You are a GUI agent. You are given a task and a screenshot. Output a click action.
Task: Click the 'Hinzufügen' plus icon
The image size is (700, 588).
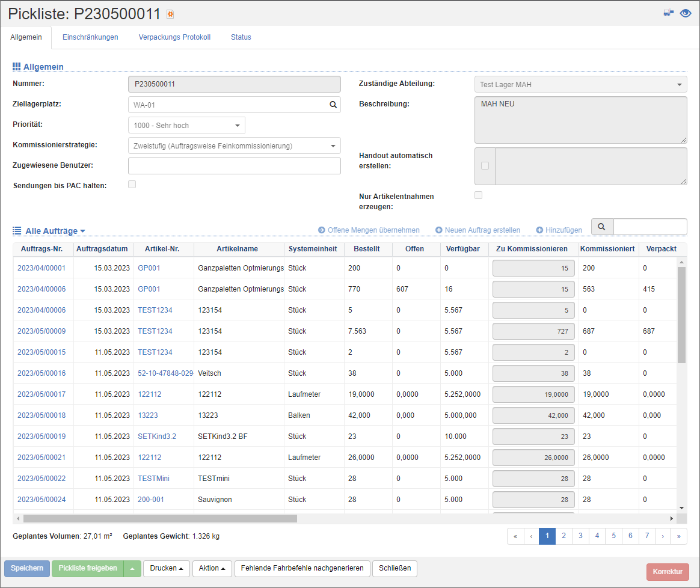coord(539,230)
